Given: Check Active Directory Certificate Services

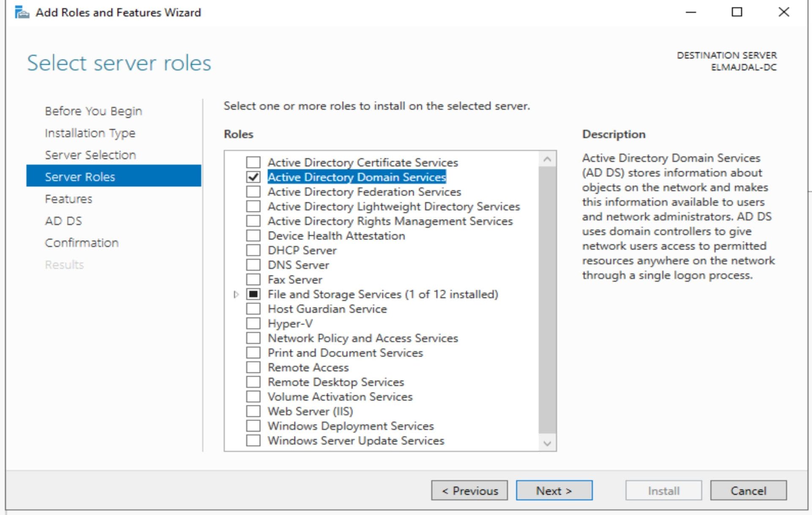Looking at the screenshot, I should 253,162.
